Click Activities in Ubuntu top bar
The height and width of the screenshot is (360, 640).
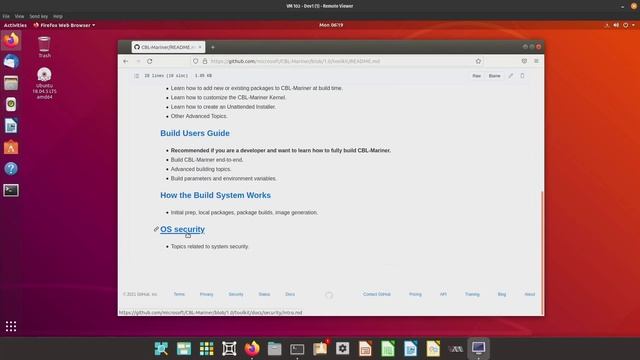[x=15, y=25]
